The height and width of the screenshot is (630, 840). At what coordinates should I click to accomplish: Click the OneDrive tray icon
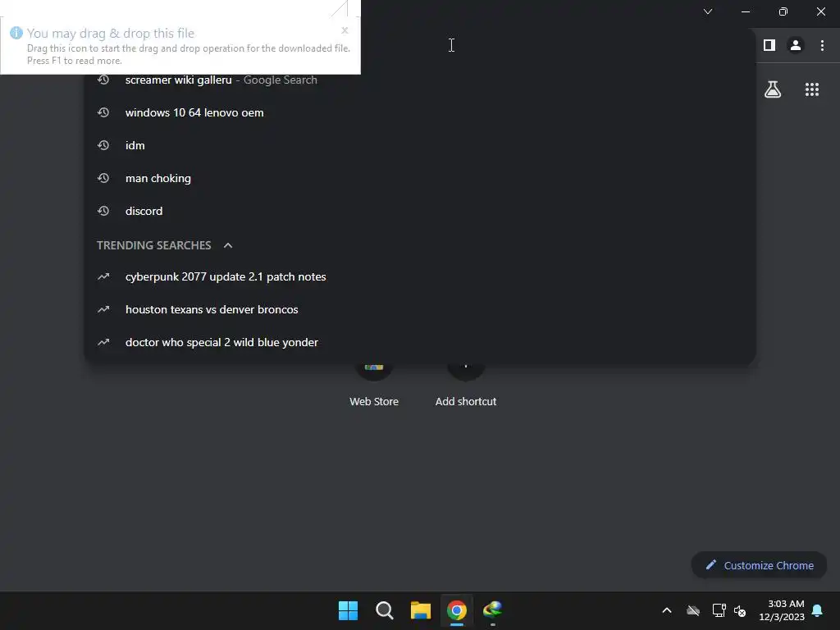coord(693,610)
